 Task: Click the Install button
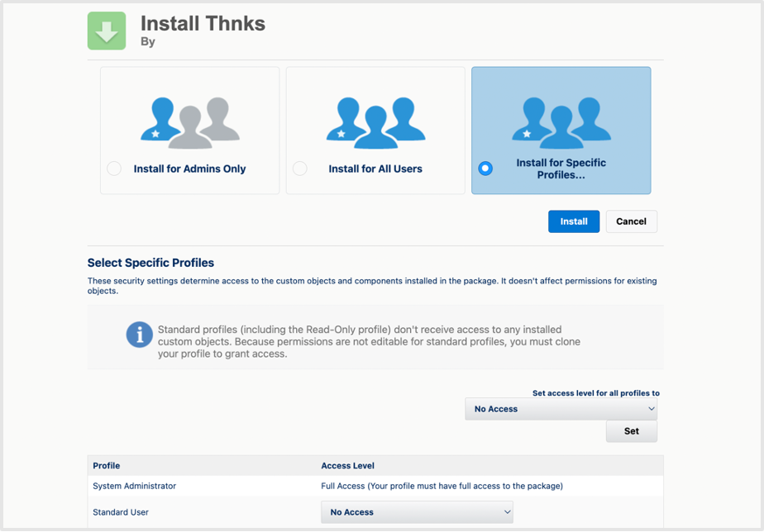573,221
